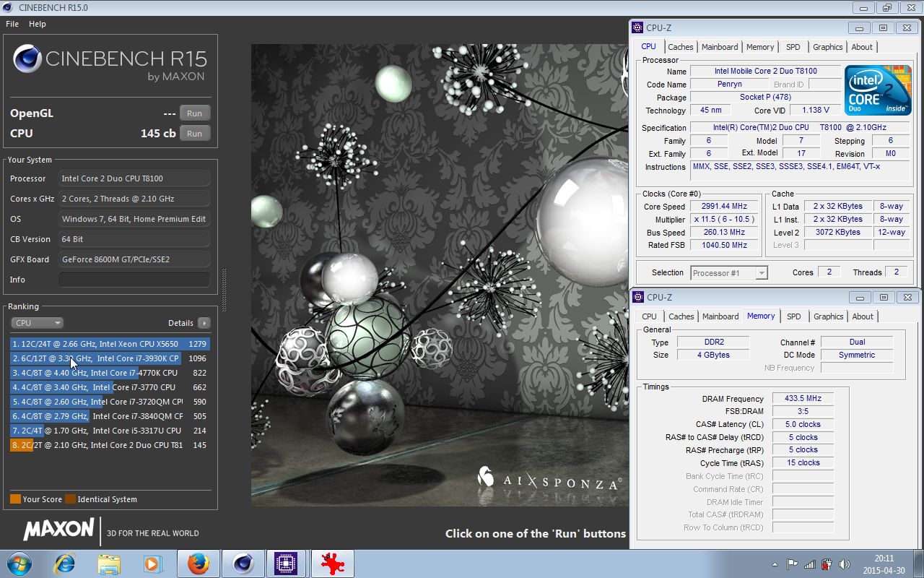Run the CPU benchmark

195,134
